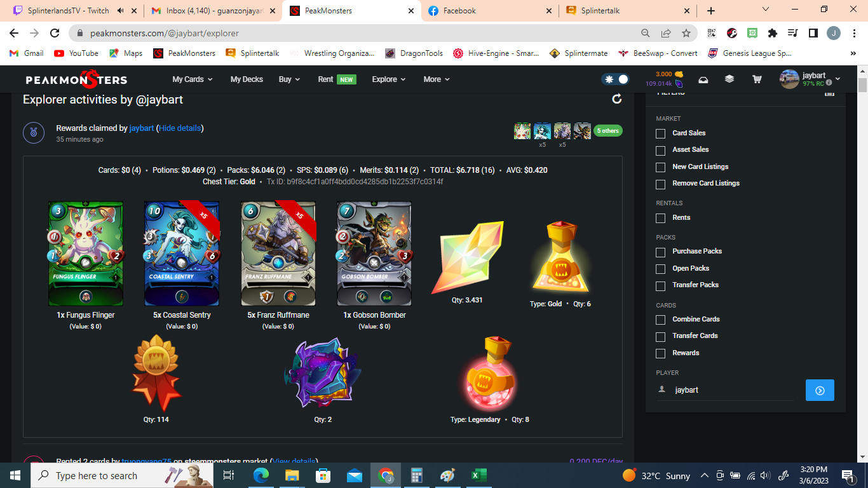The image size is (868, 488).
Task: Click the player name input field
Action: [x=733, y=390]
